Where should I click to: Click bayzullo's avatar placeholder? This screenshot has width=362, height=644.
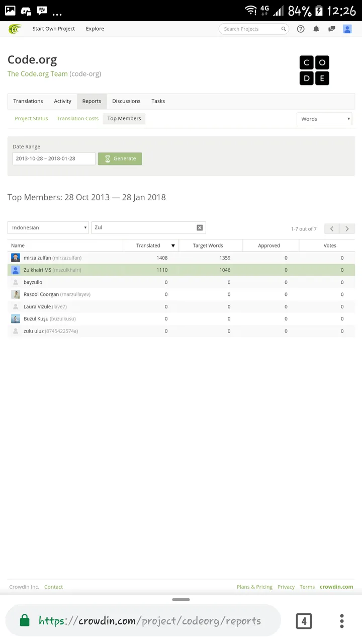pyautogui.click(x=16, y=282)
